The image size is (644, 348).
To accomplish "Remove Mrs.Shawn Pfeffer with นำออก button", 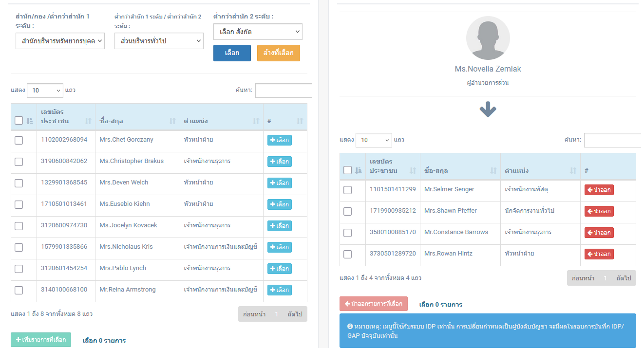I will pyautogui.click(x=599, y=211).
